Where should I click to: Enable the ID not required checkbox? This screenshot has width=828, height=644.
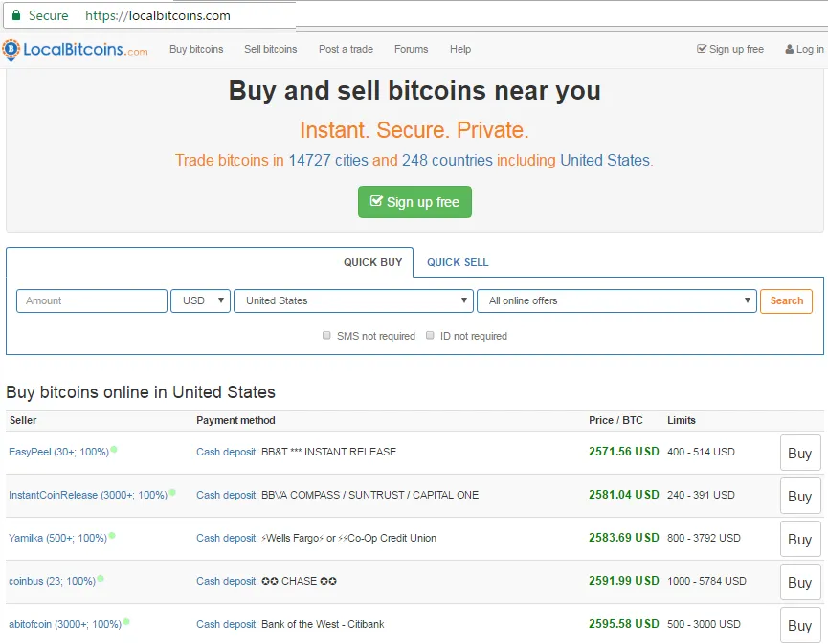pyautogui.click(x=430, y=335)
